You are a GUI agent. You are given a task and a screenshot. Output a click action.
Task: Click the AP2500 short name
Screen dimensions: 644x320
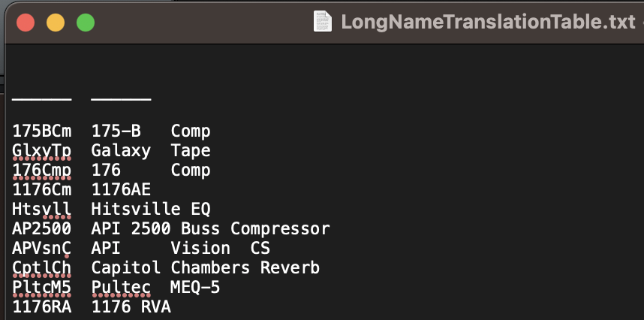point(41,229)
